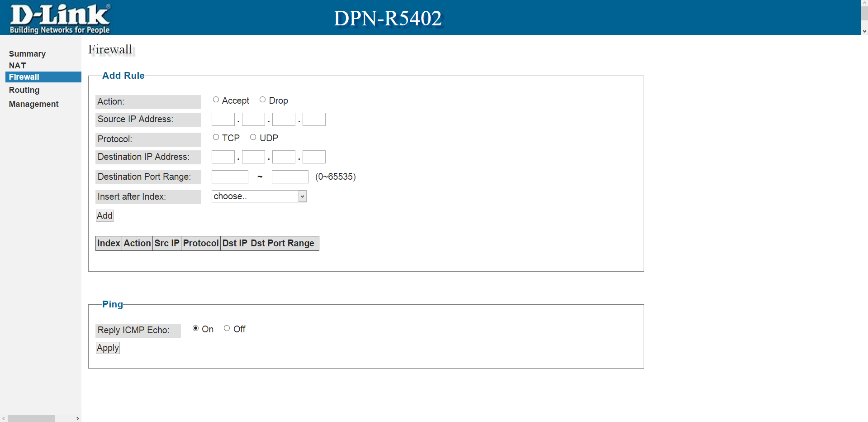Viewport: 868px width, 422px height.
Task: Click the Add Rule section title
Action: click(x=123, y=76)
